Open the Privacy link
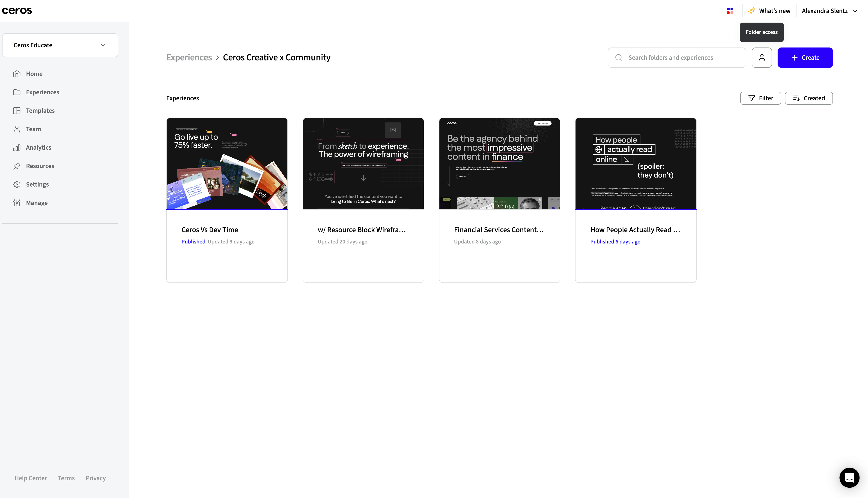 tap(95, 478)
